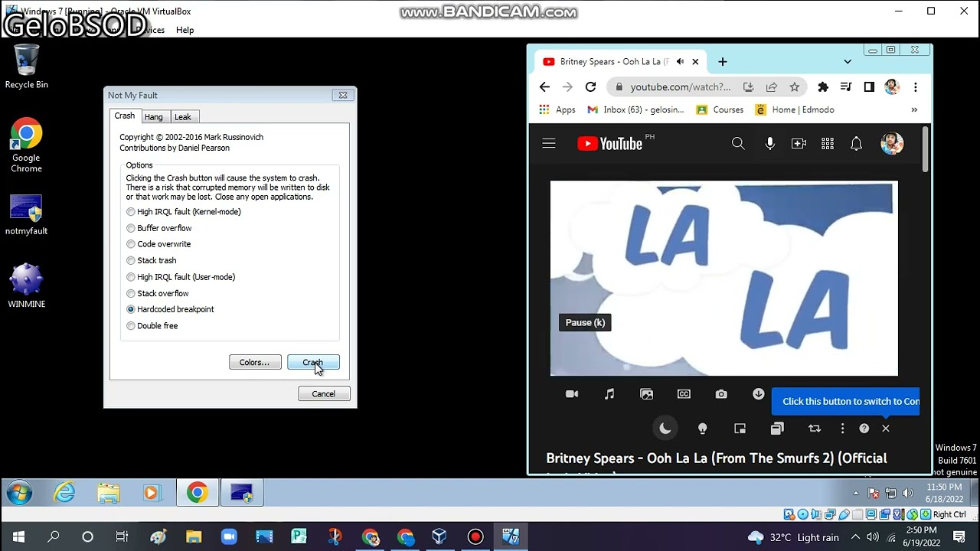Expand the hidden bookmarks chevron
Viewport: 980px width, 551px height.
(x=914, y=109)
